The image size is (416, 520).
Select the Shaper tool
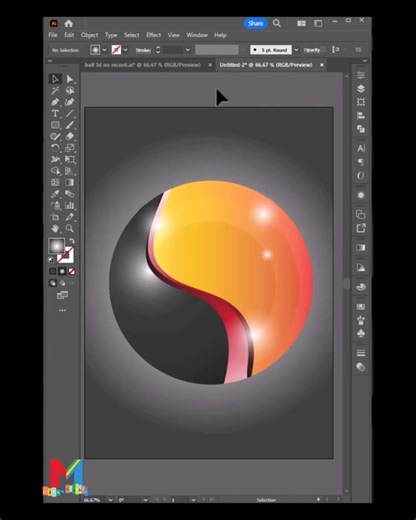point(55,136)
